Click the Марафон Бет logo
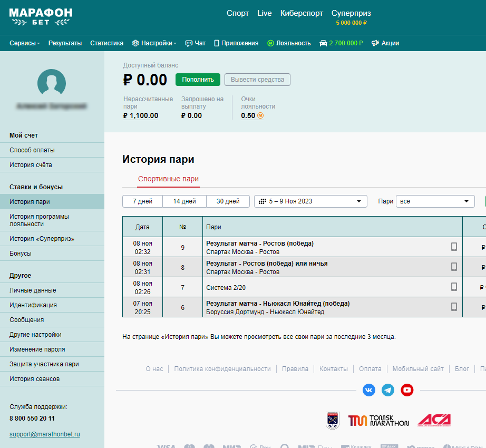 (41, 17)
